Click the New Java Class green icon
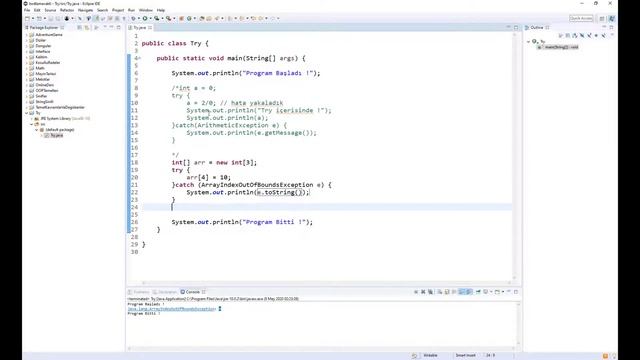 click(x=189, y=18)
